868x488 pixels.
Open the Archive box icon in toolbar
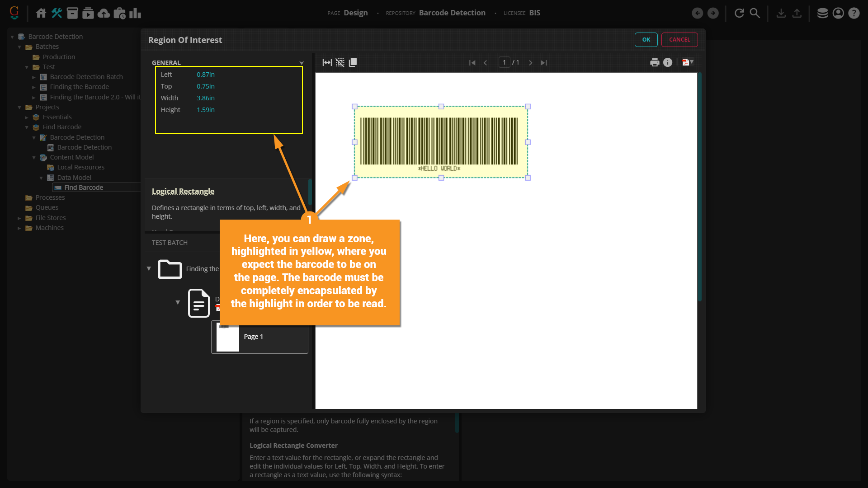click(72, 13)
